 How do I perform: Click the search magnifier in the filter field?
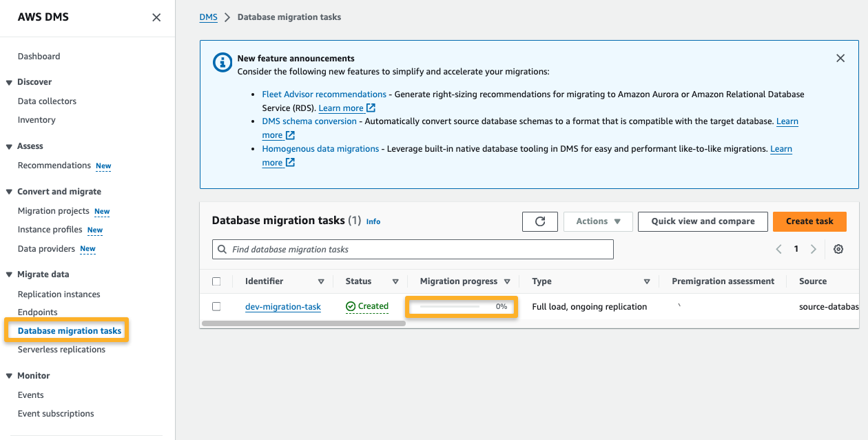222,248
